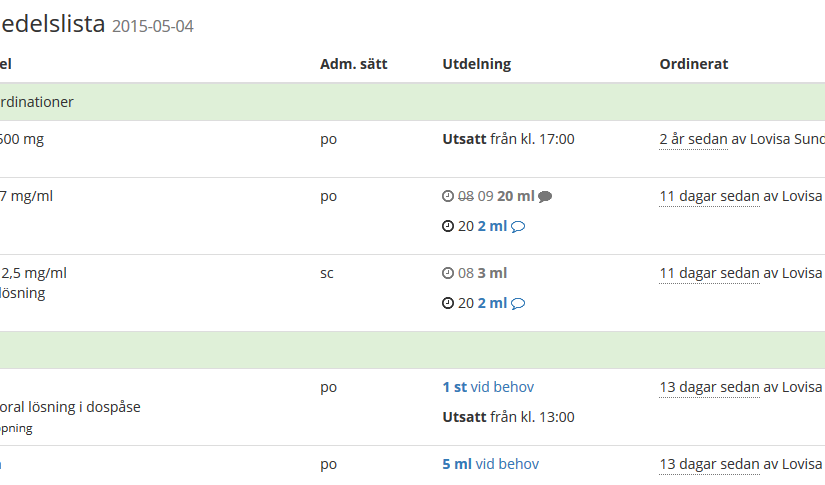Click the dark comment bubble after 20 ml
Screen dimensions: 825x485
click(x=545, y=197)
